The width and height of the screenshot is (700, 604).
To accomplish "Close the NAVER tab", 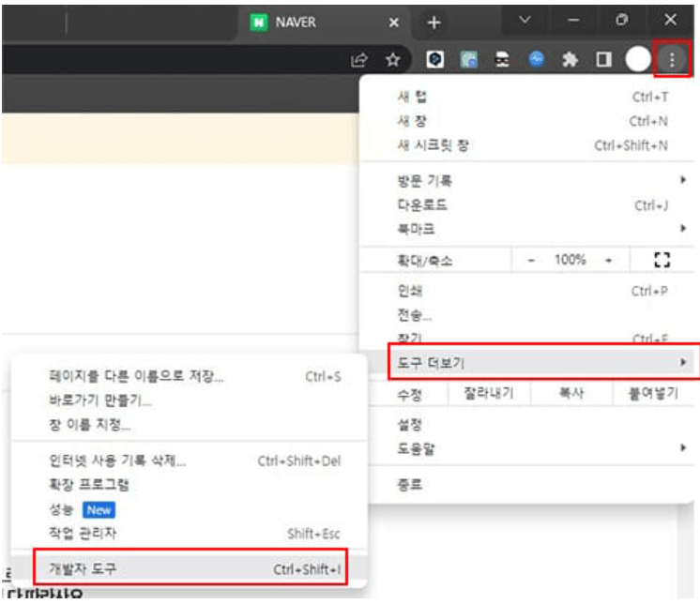I will pos(394,23).
